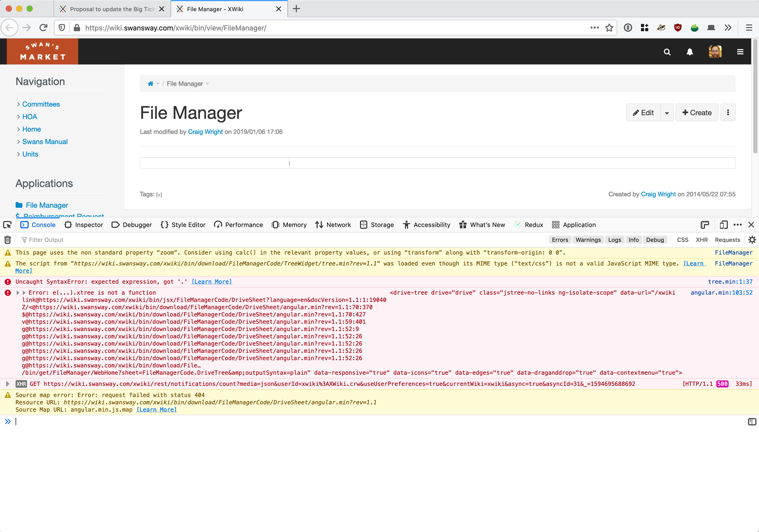Open the Performance tab
Image resolution: width=759 pixels, height=532 pixels.
point(238,225)
